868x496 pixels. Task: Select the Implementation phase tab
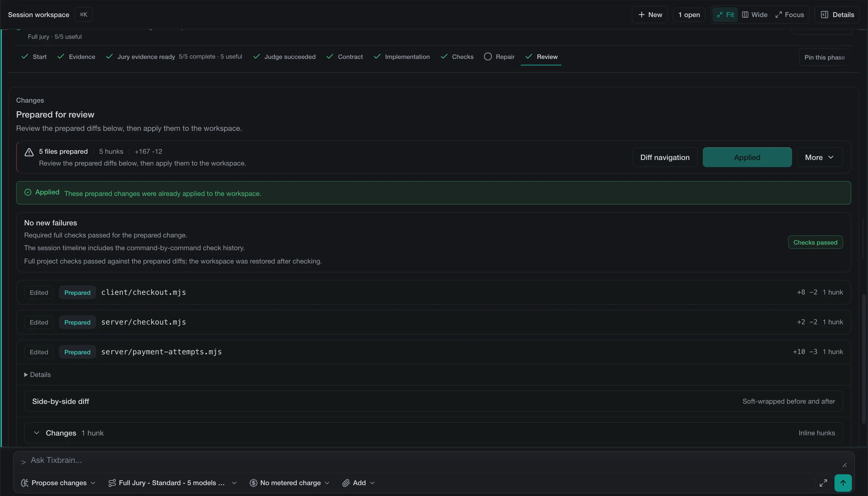pyautogui.click(x=401, y=56)
